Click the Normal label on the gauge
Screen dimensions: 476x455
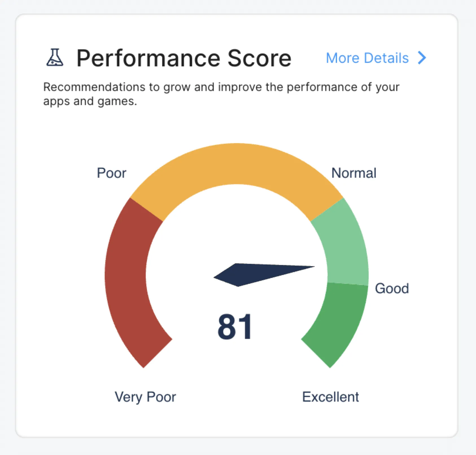pos(354,173)
